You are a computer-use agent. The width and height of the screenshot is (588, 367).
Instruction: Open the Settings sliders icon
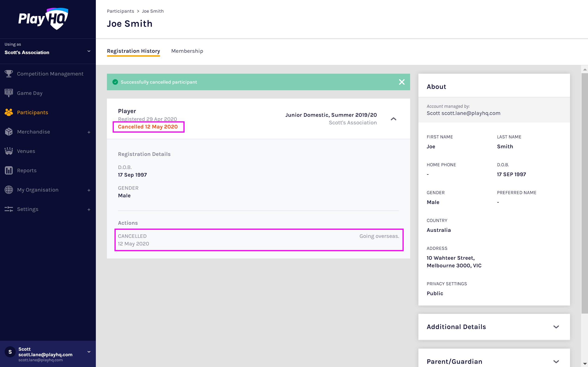(9, 209)
